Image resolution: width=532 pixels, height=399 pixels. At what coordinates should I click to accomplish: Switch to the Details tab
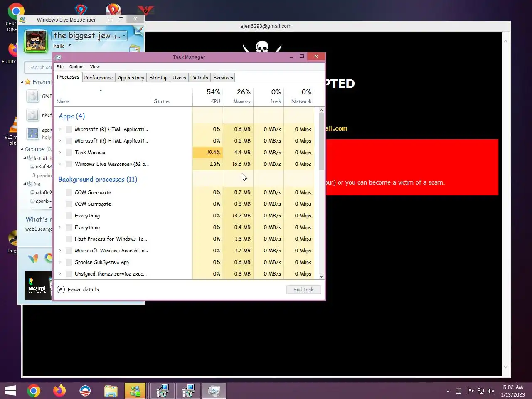coord(199,78)
